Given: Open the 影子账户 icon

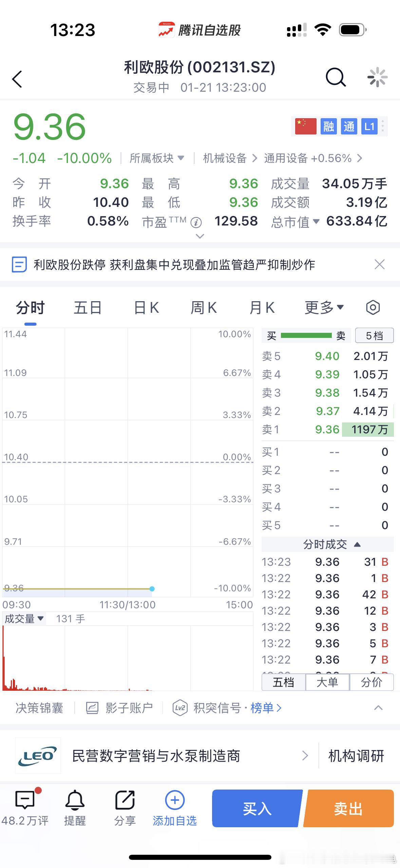Looking at the screenshot, I should [x=92, y=708].
